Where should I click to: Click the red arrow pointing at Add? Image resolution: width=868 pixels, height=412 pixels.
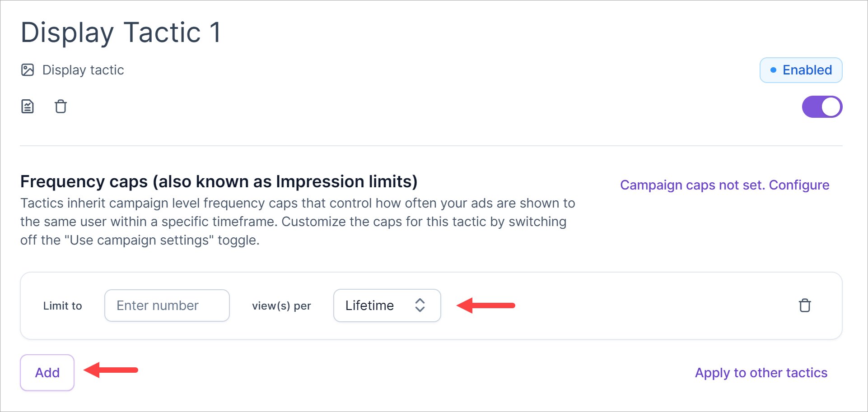click(x=111, y=370)
